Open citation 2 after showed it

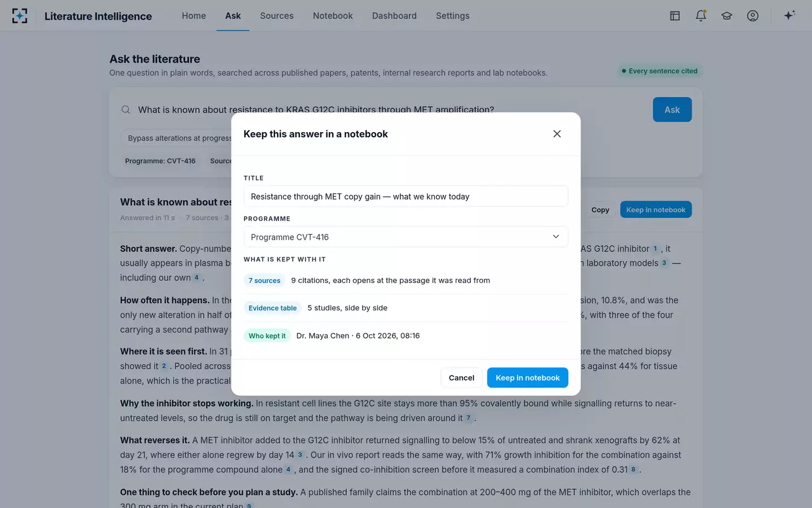click(164, 366)
